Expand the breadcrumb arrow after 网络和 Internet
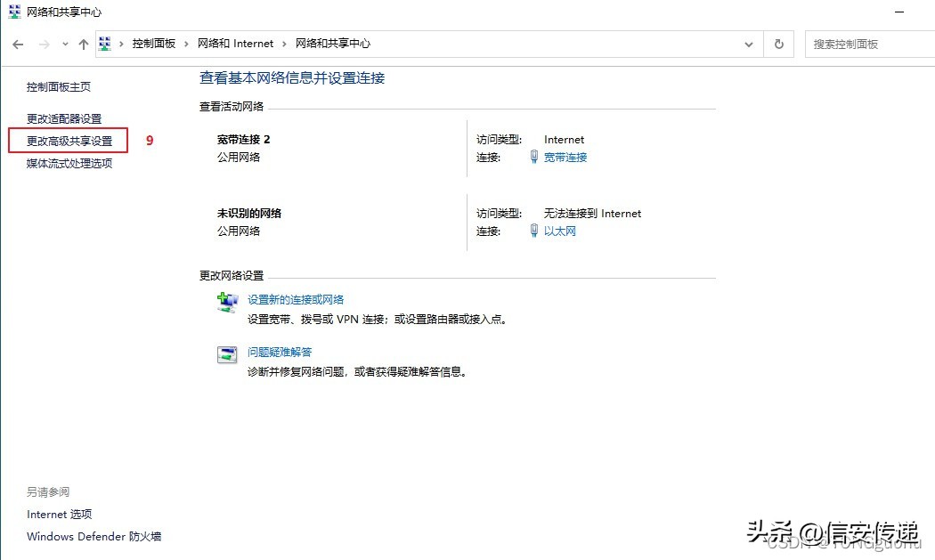Screen dimensions: 935x560 (x=282, y=43)
